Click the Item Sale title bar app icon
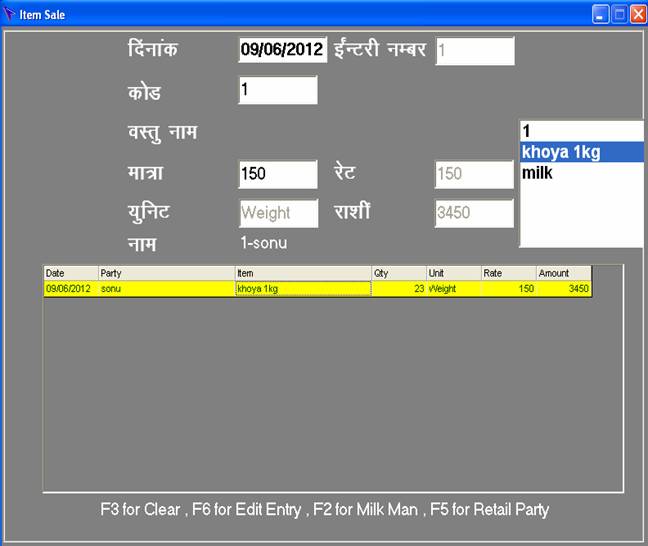This screenshot has width=648, height=546. coord(10,14)
